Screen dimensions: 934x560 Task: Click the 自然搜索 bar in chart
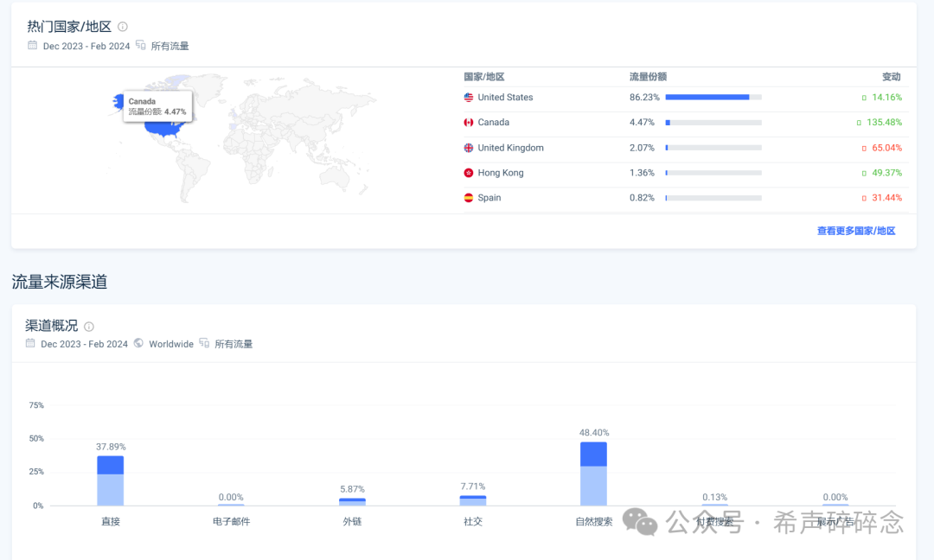[x=593, y=474]
